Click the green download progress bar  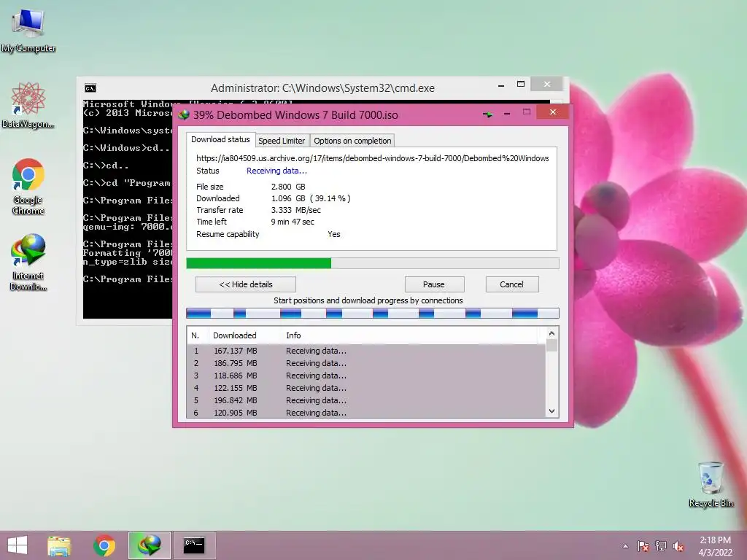click(373, 263)
